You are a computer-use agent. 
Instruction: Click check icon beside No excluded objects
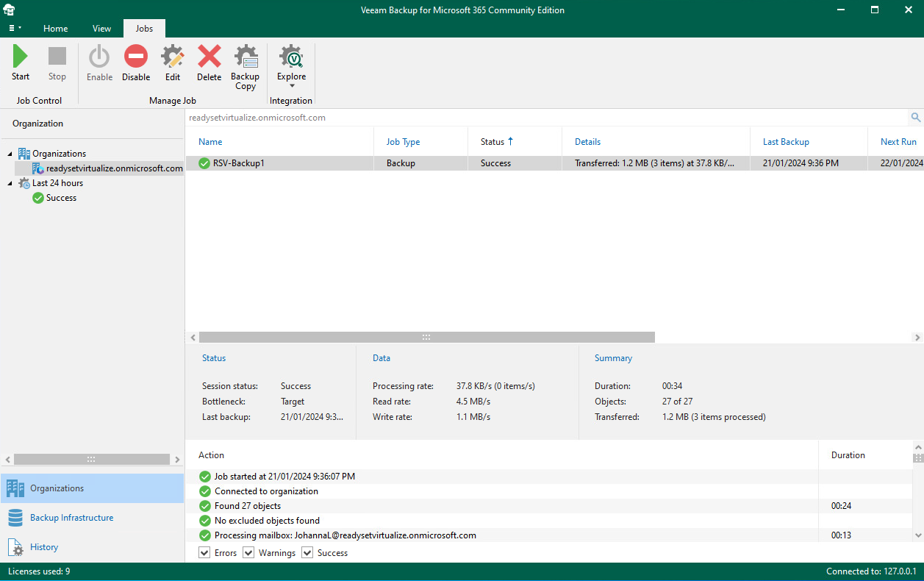[x=205, y=521]
